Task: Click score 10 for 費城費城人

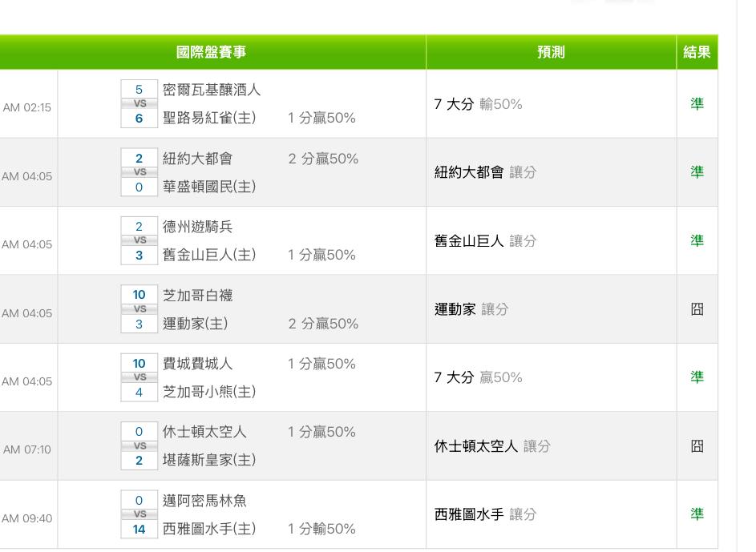Action: pyautogui.click(x=139, y=363)
